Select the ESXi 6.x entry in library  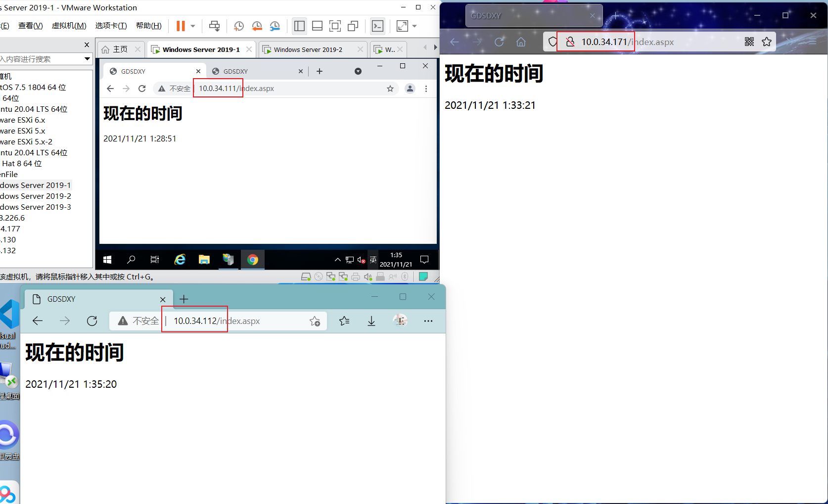[x=23, y=120]
